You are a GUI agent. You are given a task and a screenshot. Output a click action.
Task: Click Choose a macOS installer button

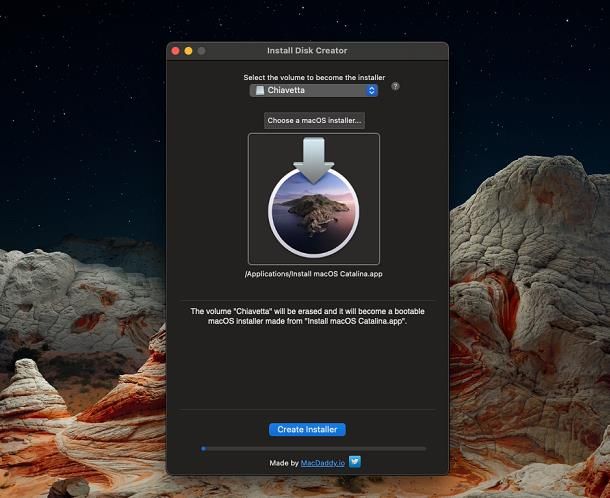(x=314, y=121)
